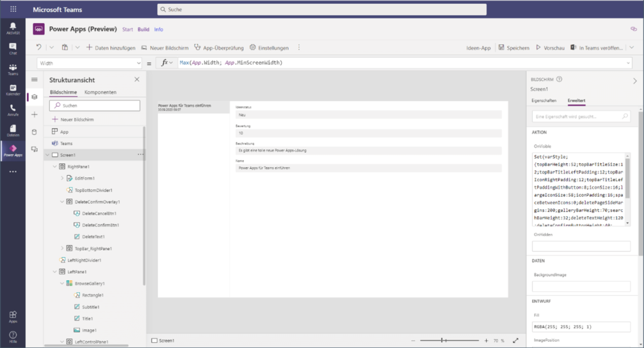Select the Bildschirme tab

click(64, 92)
